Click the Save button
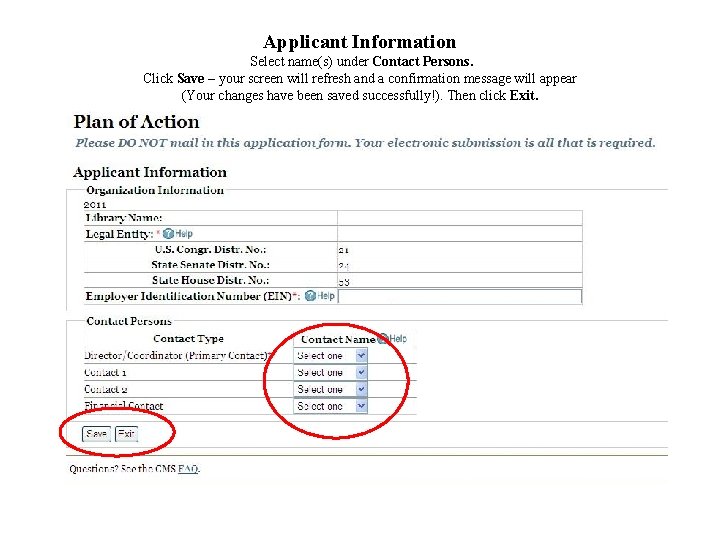Image resolution: width=720 pixels, height=540 pixels. click(x=96, y=434)
